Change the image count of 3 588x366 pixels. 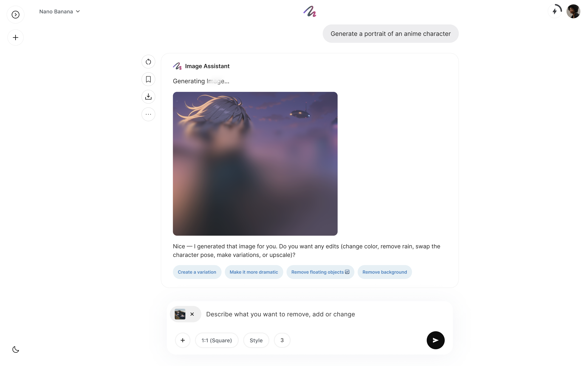[282, 340]
